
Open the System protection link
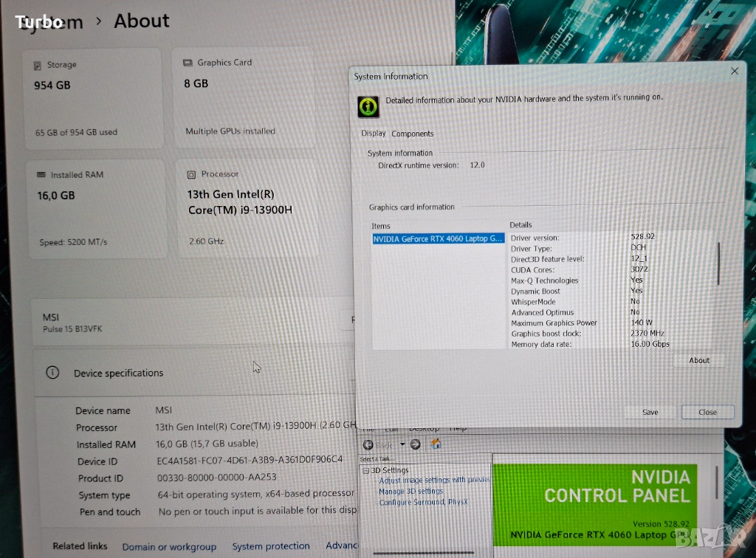click(271, 546)
